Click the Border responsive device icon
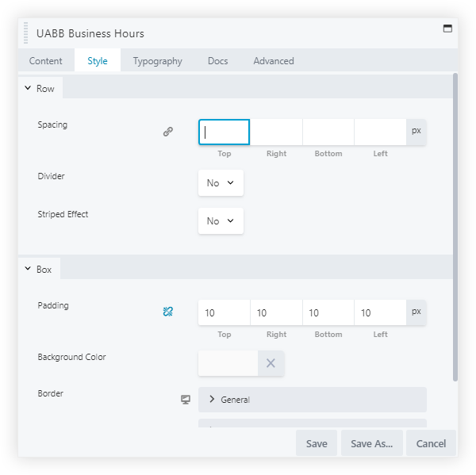The width and height of the screenshot is (476, 475). [186, 400]
